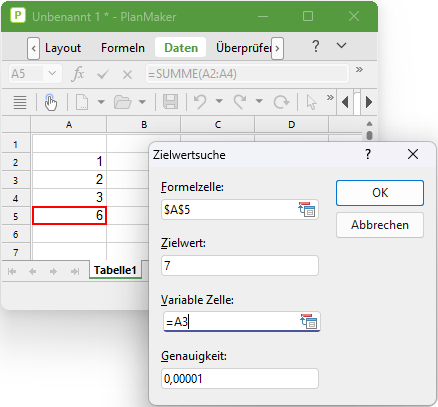The height and width of the screenshot is (407, 438).
Task: Go to next sheet tab arrow
Action: [x=53, y=272]
